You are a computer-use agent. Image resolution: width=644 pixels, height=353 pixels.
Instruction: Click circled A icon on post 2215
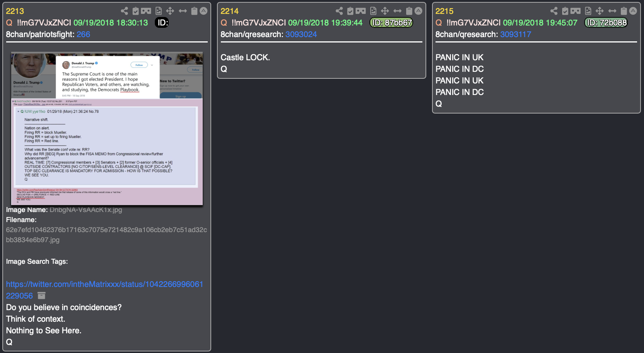(633, 11)
